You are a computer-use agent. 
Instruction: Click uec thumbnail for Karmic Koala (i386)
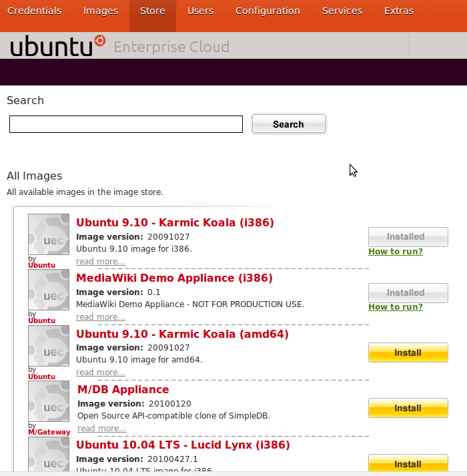(49, 234)
